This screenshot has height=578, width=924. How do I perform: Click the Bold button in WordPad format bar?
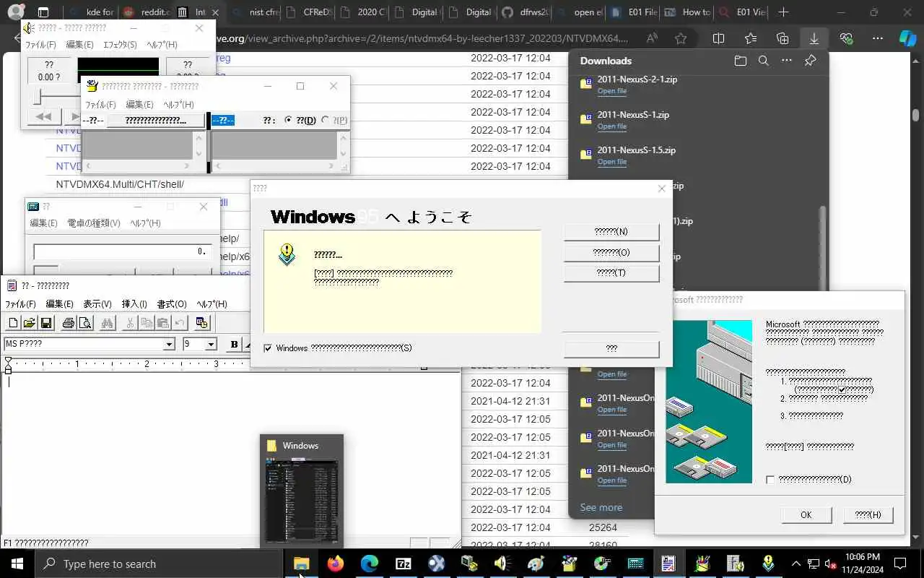(234, 344)
